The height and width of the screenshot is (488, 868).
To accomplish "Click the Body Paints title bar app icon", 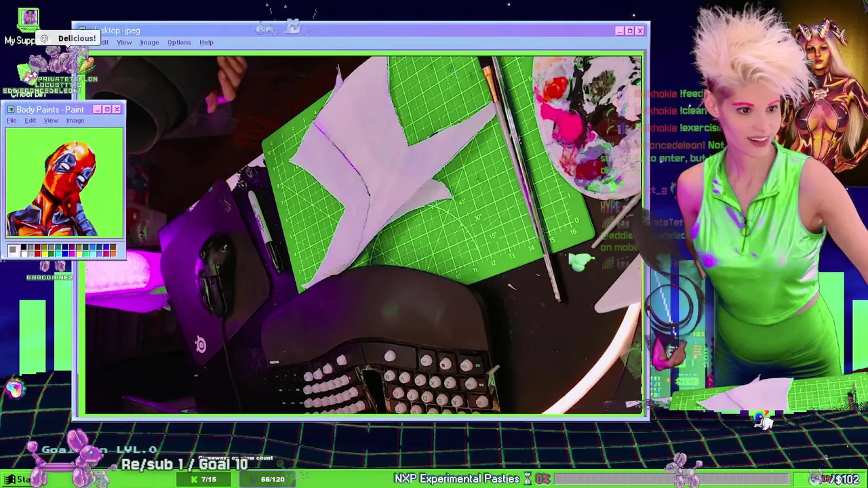I will pyautogui.click(x=10, y=109).
